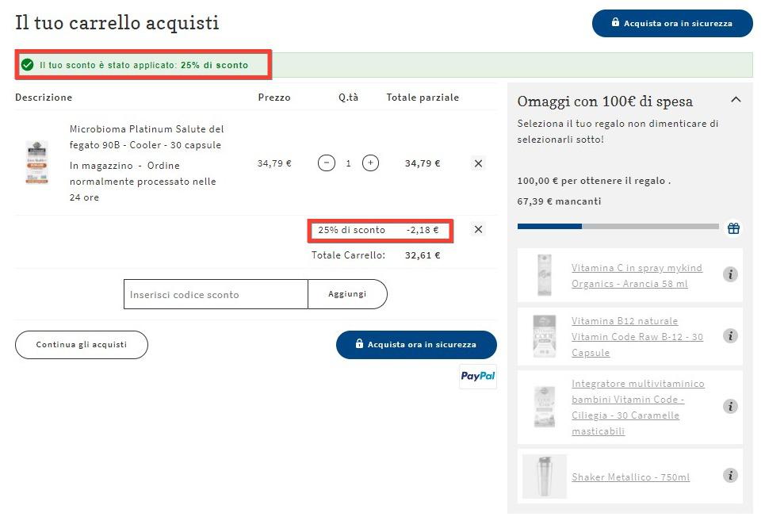Click the Inserisci codice sconto field
The image size is (765, 532).
pos(216,294)
